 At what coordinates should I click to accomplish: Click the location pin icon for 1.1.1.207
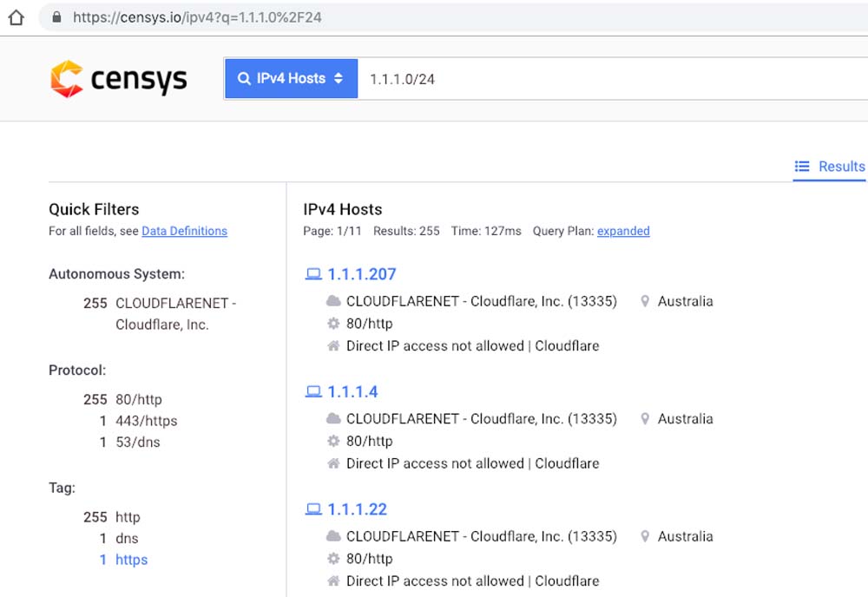(645, 301)
